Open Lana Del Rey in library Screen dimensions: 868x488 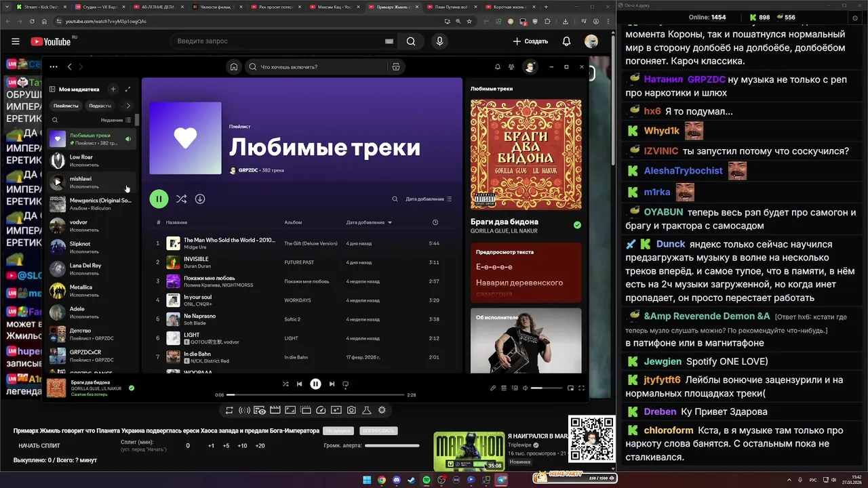coord(92,269)
